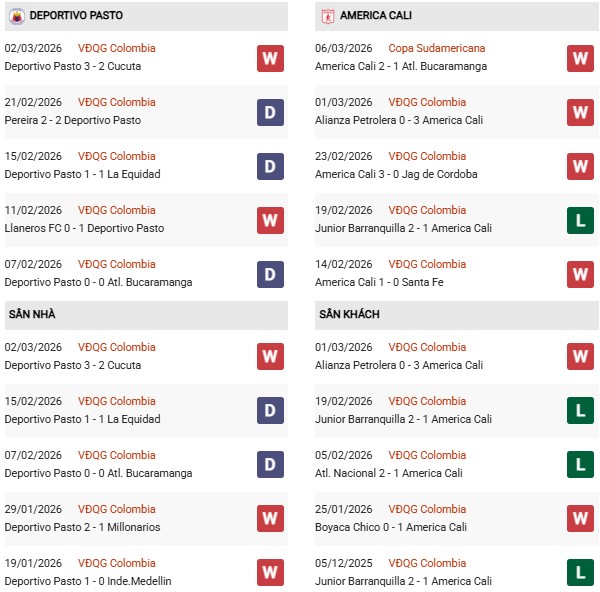Click W badge for Inde.Medellin match
This screenshot has width=600, height=592.
[x=270, y=573]
